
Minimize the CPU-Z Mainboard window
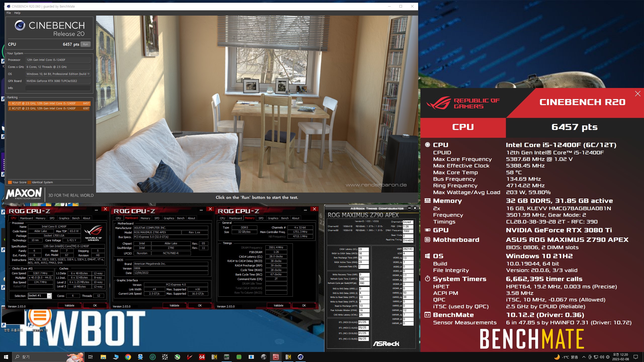[x=201, y=209]
